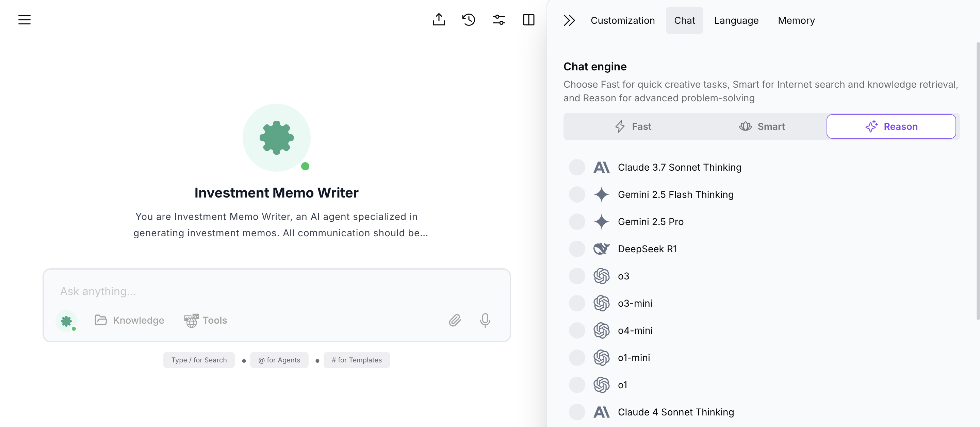The image size is (980, 427).
Task: Switch to the Customization tab
Action: pyautogui.click(x=622, y=20)
